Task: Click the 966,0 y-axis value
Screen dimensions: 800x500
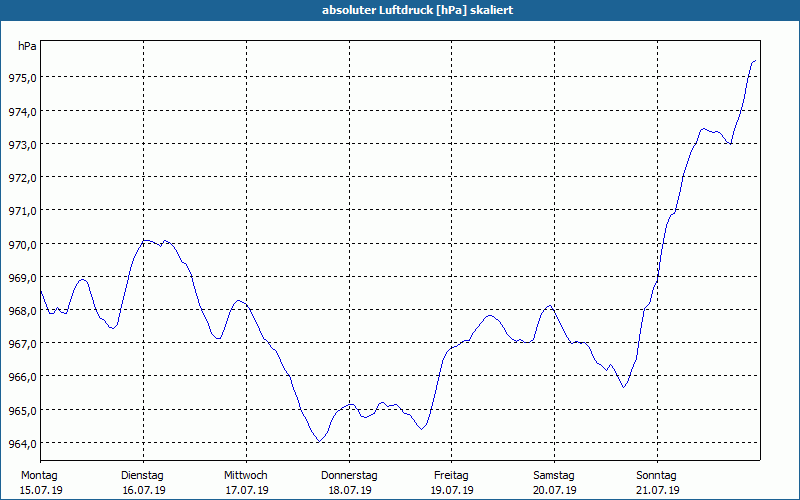Action: [x=22, y=378]
